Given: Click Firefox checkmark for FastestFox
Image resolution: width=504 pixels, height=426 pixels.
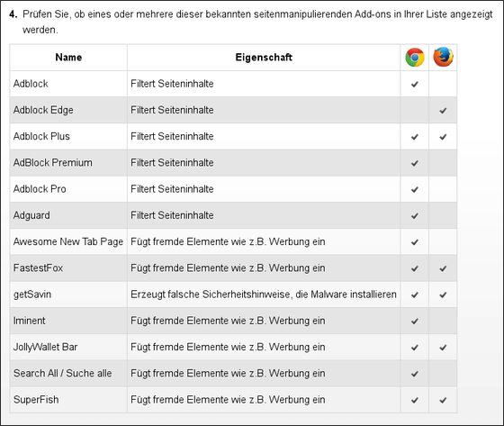Looking at the screenshot, I should point(443,268).
